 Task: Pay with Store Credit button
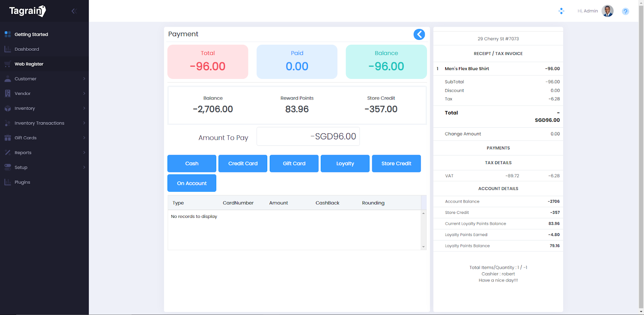pos(396,164)
